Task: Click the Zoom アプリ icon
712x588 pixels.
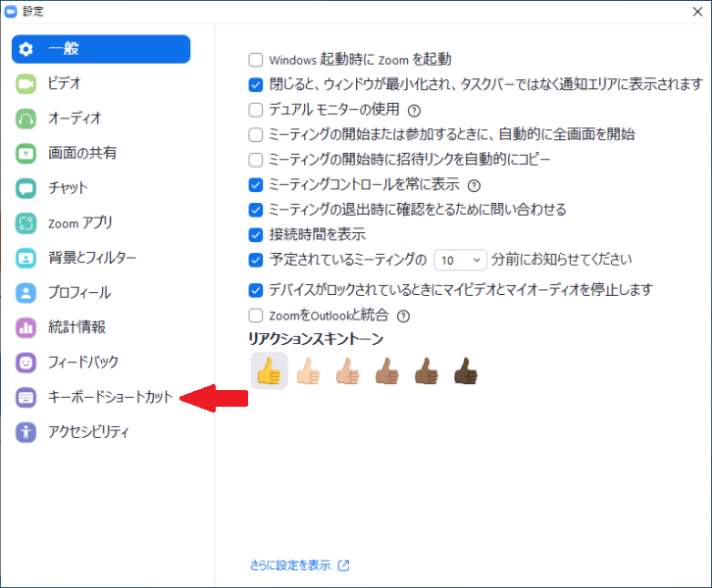Action: (x=25, y=223)
